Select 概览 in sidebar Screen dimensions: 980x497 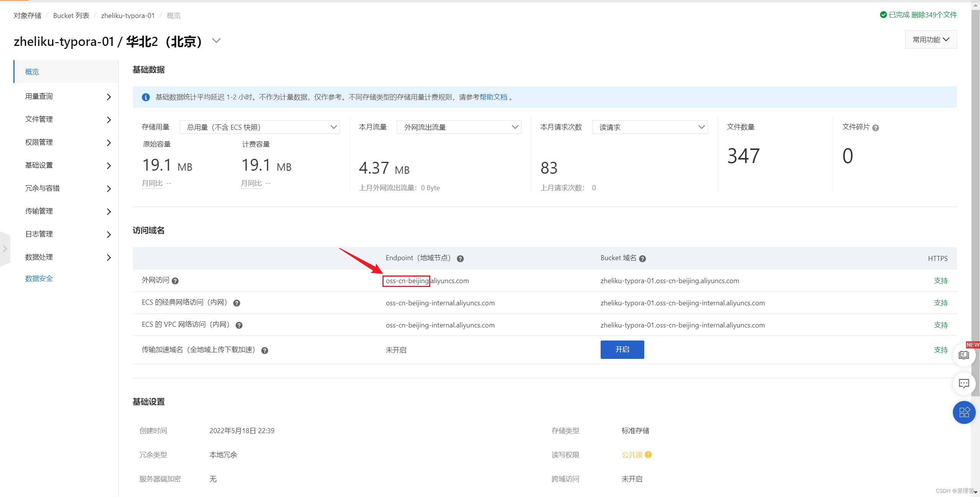(x=66, y=72)
